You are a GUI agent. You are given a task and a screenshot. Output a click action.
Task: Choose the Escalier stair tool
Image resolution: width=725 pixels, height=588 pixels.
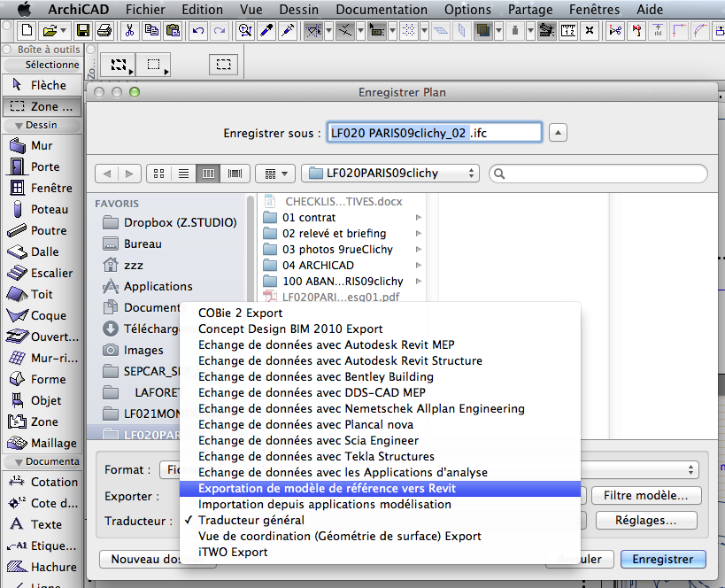[x=51, y=273]
